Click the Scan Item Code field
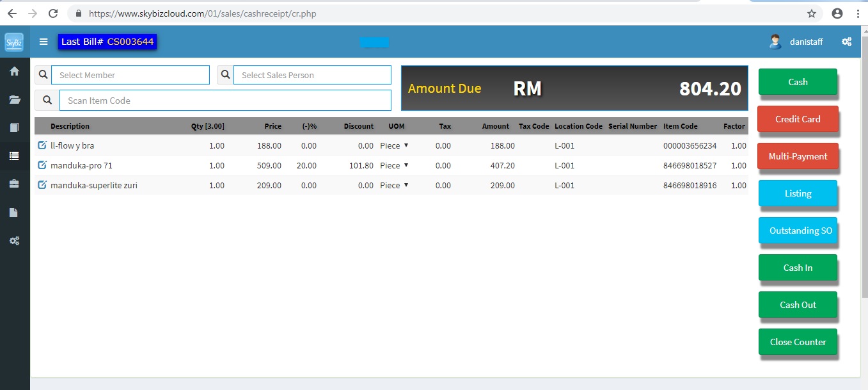The width and height of the screenshot is (868, 390). [x=225, y=101]
